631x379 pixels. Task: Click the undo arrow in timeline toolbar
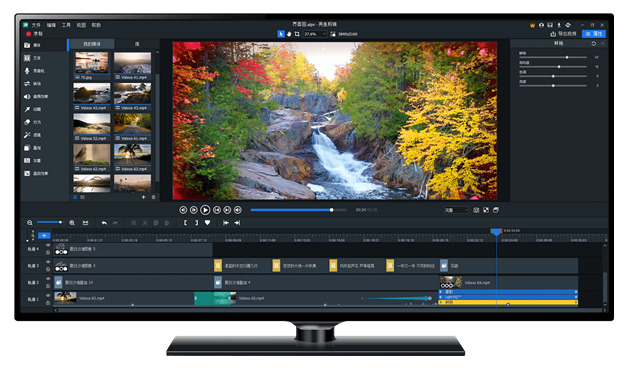(104, 223)
